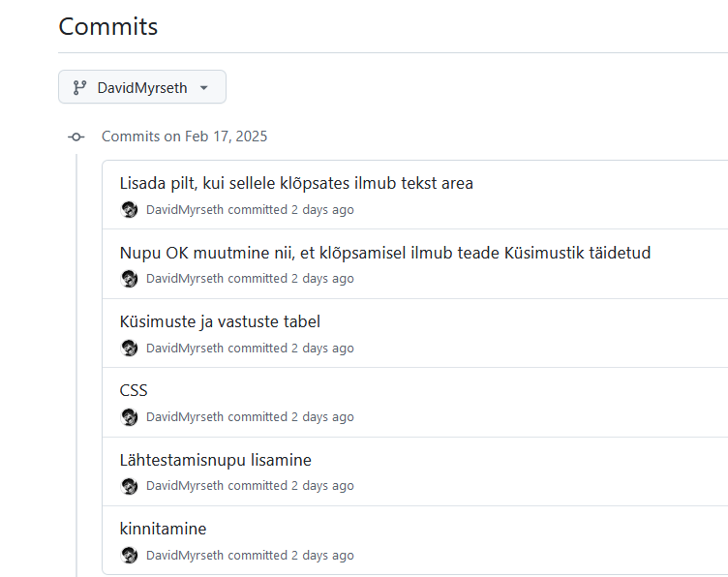Click the DavidMyrseth author name under 'Lisada pilt'
This screenshot has height=577, width=728.
click(x=185, y=210)
